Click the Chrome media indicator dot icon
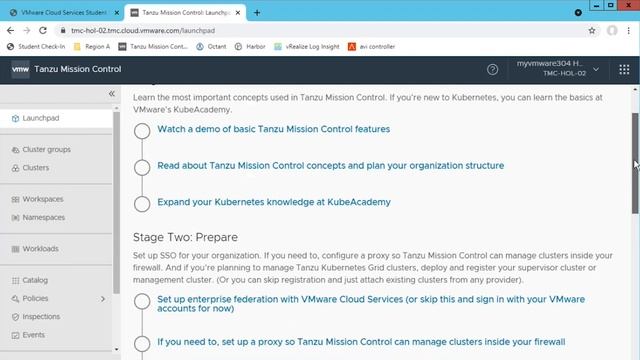640x360 pixels. 578,13
